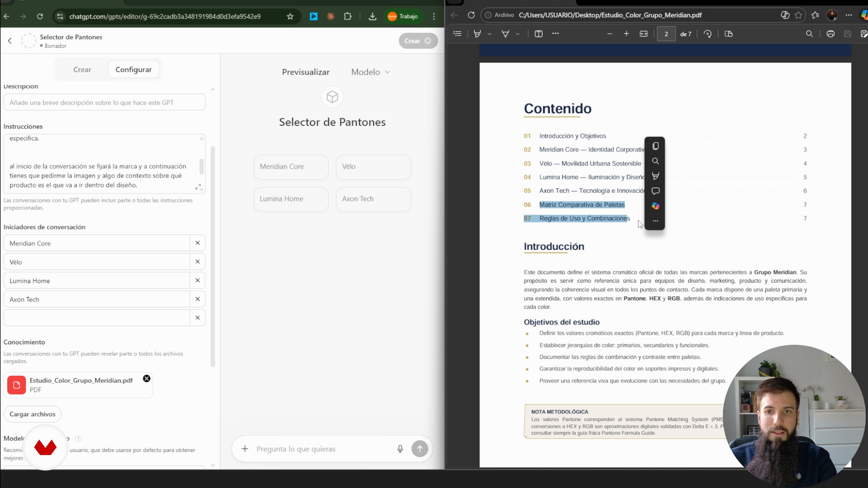
Task: Click plus attach icon in chat box
Action: (x=245, y=449)
